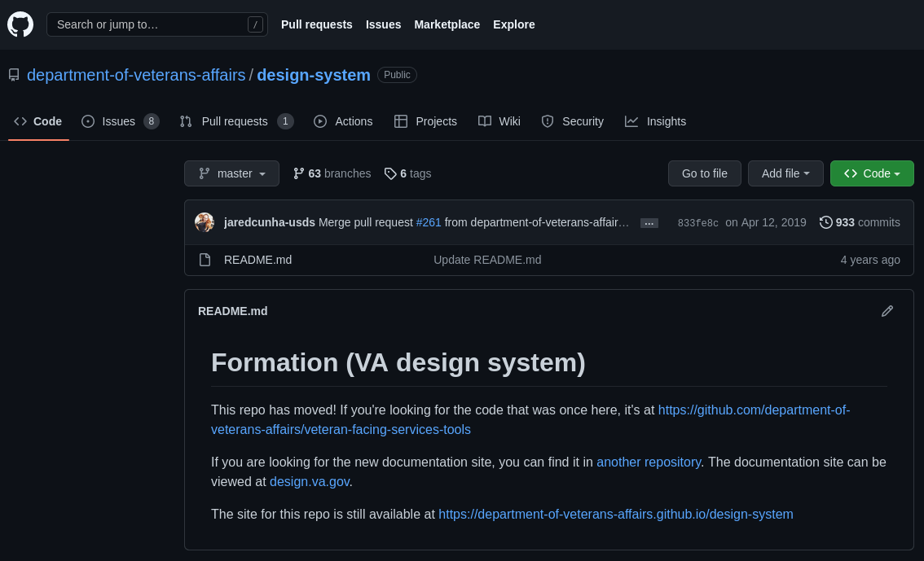Expand truncated commit message with ellipsis button
Viewport: 924px width, 561px height.
tap(649, 222)
